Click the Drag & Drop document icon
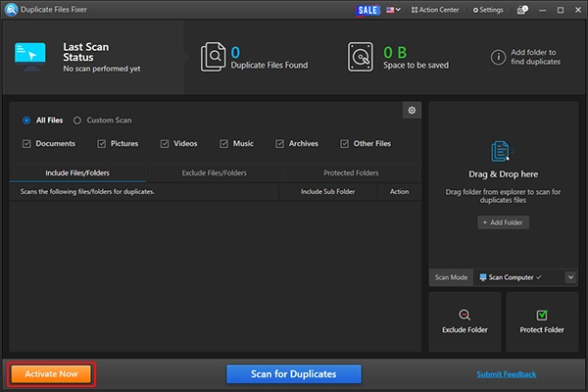The image size is (588, 392). [x=503, y=151]
